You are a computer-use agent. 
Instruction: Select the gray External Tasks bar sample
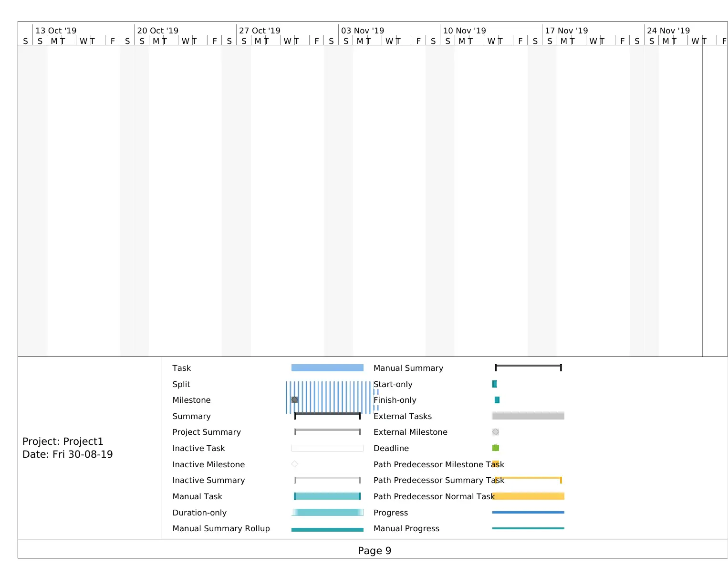click(x=528, y=416)
